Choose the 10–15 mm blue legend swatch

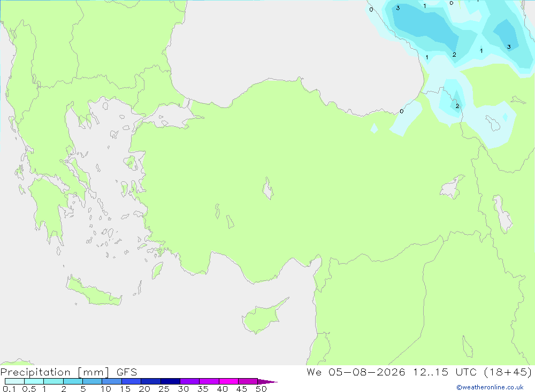(112, 381)
